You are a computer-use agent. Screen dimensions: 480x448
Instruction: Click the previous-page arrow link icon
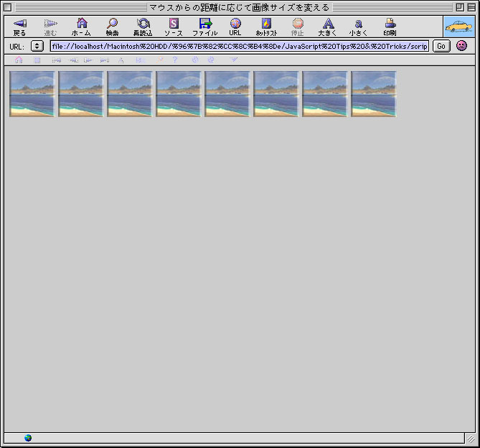(74, 60)
